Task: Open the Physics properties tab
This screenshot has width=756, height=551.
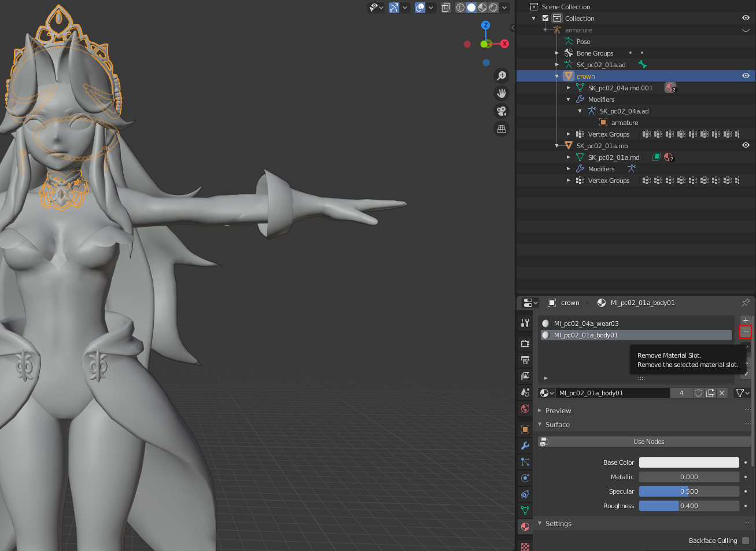Action: click(525, 478)
